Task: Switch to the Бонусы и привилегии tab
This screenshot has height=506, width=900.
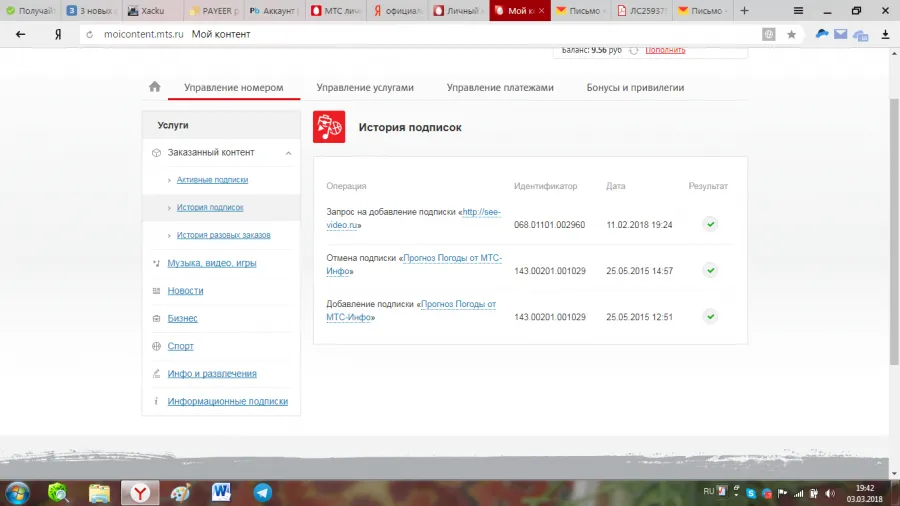Action: tap(635, 88)
